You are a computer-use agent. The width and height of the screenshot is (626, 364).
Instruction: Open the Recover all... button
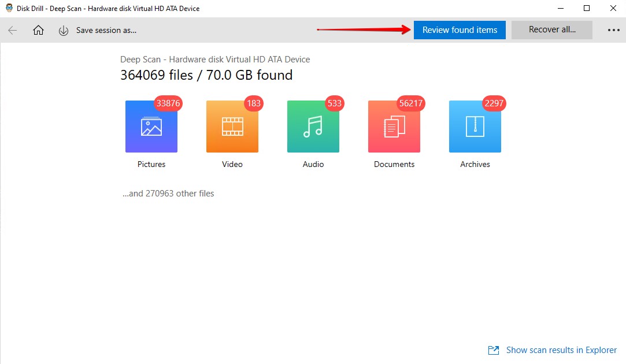coord(552,30)
